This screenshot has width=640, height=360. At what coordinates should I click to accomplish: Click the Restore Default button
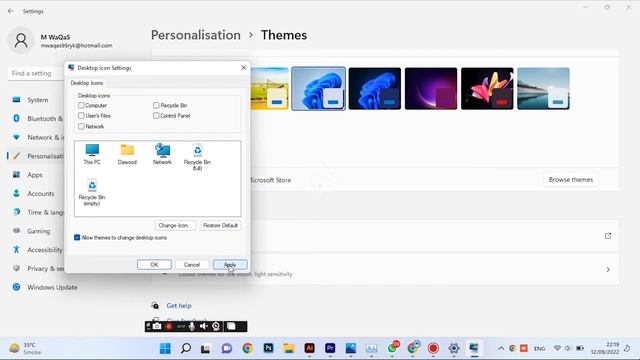(220, 225)
